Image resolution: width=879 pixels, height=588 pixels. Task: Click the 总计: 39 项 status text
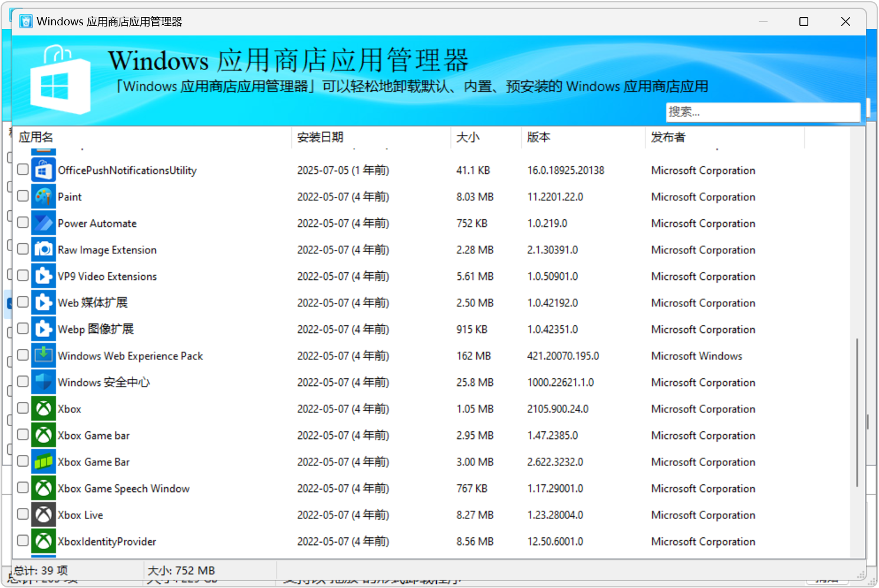[x=41, y=570]
